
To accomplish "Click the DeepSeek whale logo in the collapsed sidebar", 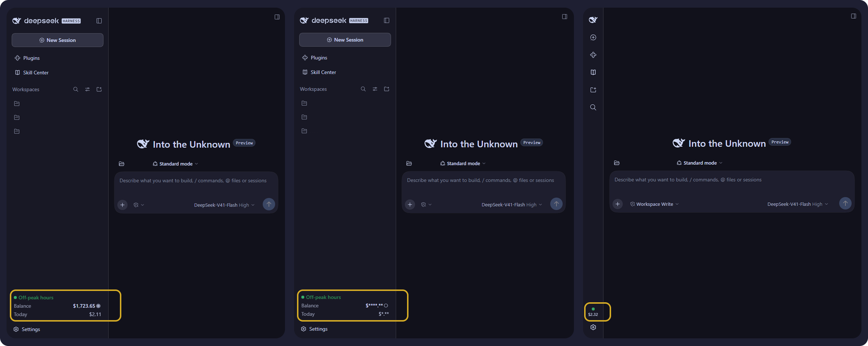I will 593,20.
